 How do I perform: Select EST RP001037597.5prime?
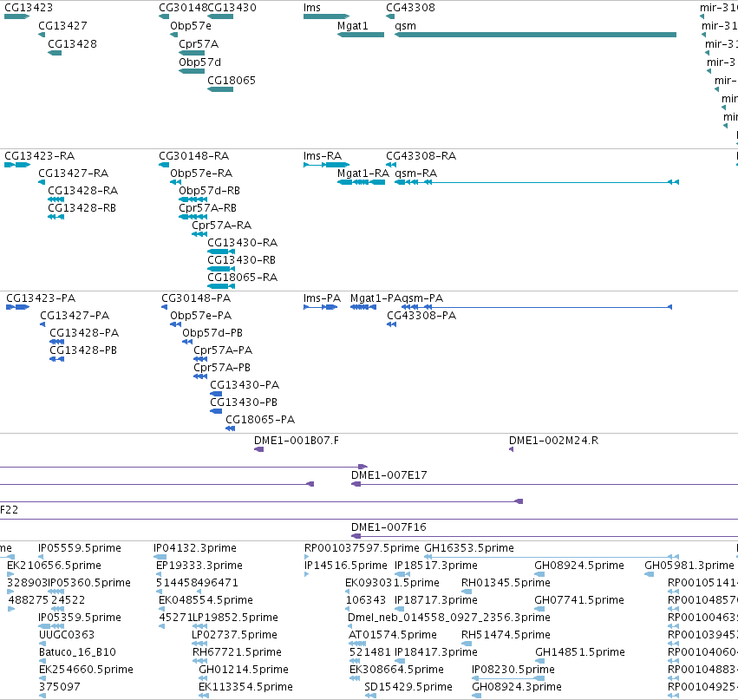(x=362, y=548)
